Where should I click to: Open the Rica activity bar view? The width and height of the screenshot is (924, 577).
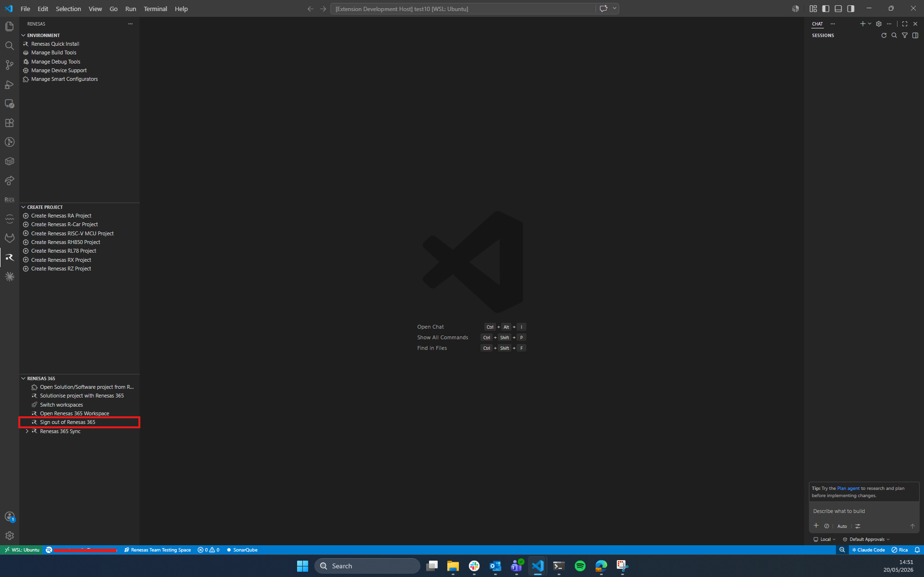tap(9, 200)
